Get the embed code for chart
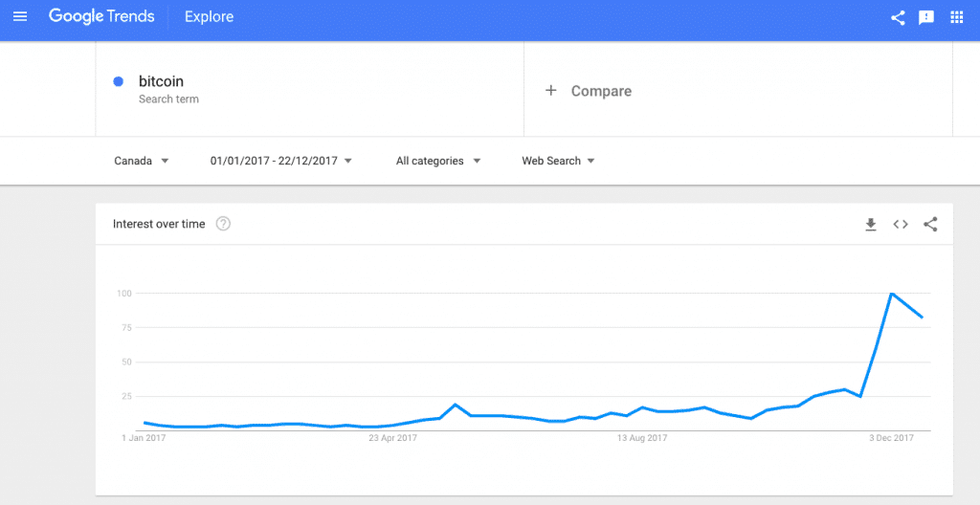The image size is (980, 505). [x=900, y=225]
